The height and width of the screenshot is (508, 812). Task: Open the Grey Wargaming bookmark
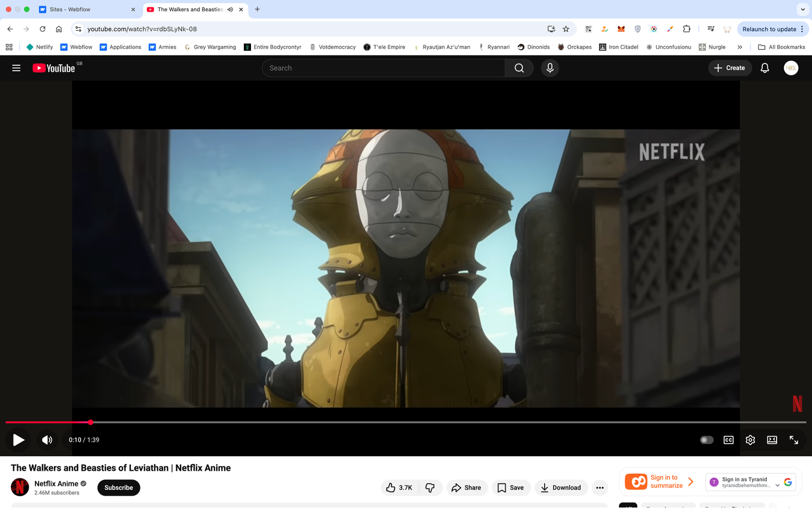click(209, 47)
